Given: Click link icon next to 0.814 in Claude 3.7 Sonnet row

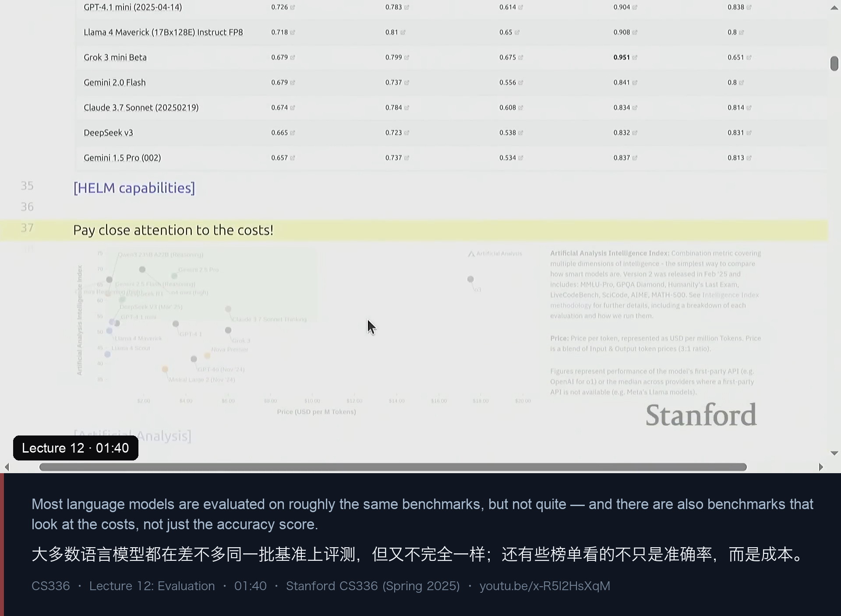Looking at the screenshot, I should 749,108.
